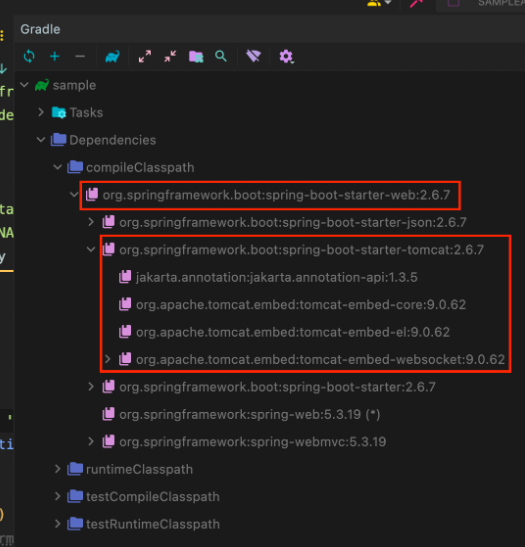Collapse spring-boot-starter-tomcat:2.6.7 node
The height and width of the screenshot is (547, 525).
[x=91, y=249]
